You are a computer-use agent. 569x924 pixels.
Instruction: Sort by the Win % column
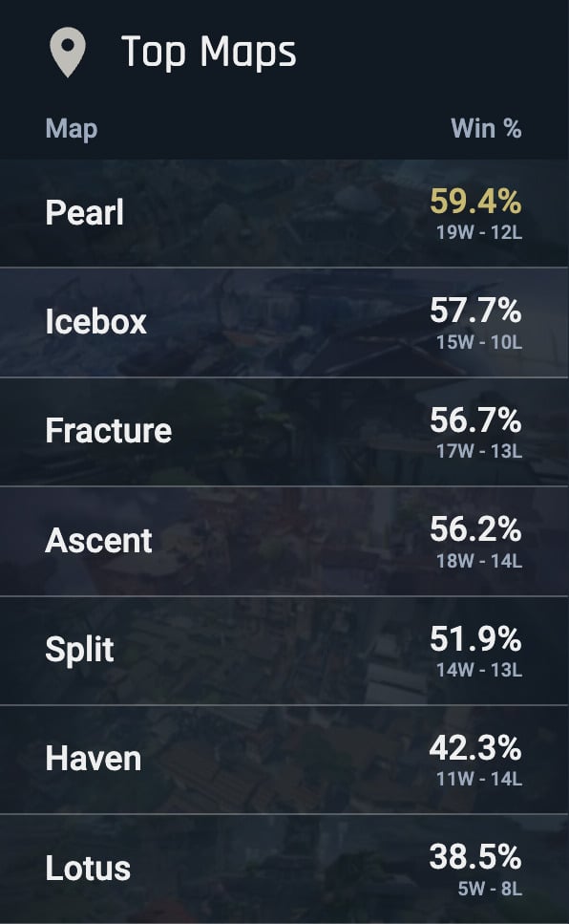[x=486, y=127]
